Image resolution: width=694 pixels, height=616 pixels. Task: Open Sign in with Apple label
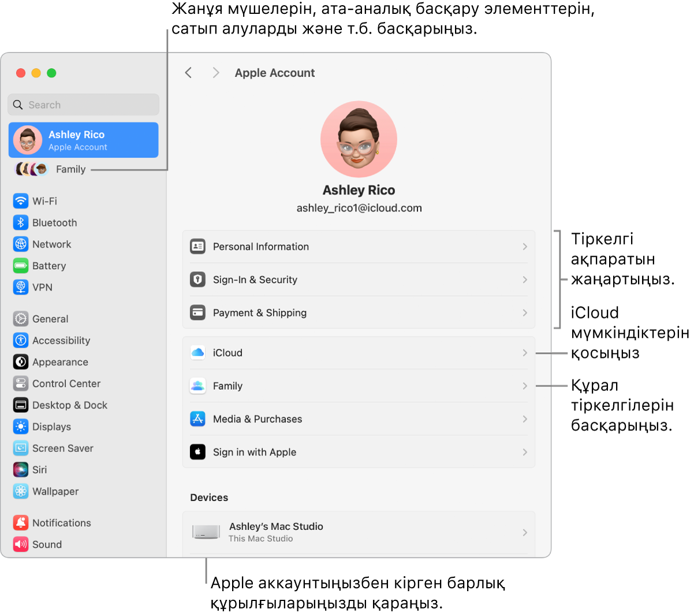click(255, 452)
